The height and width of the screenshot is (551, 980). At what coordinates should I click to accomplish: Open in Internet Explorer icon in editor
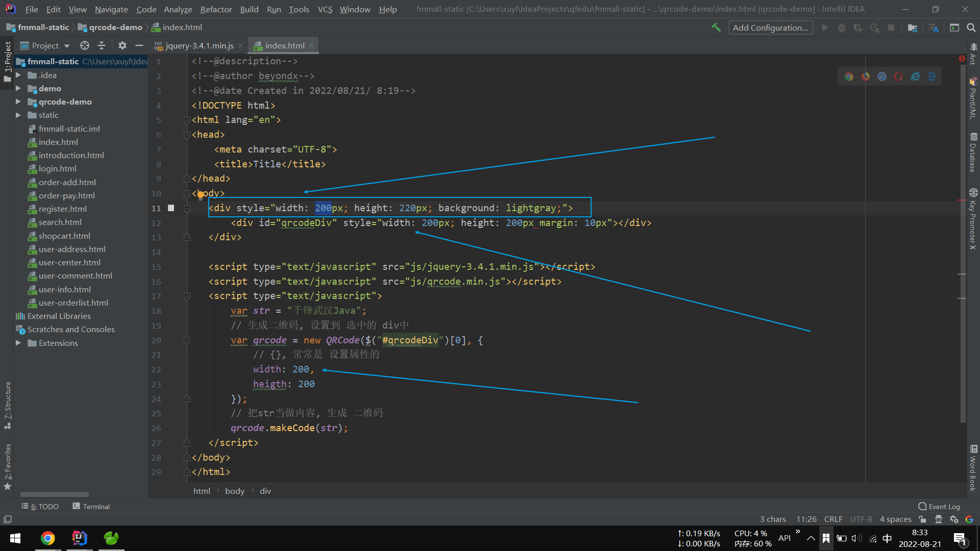pos(915,77)
